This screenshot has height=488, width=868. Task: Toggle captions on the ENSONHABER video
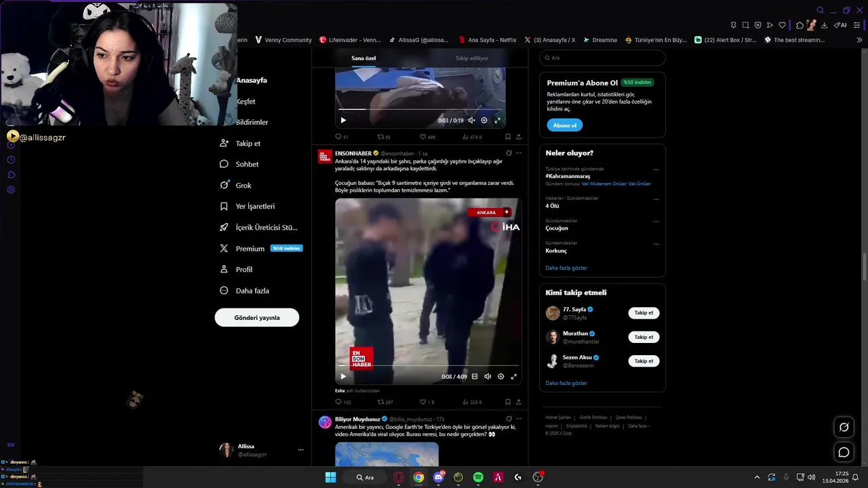[x=475, y=376]
